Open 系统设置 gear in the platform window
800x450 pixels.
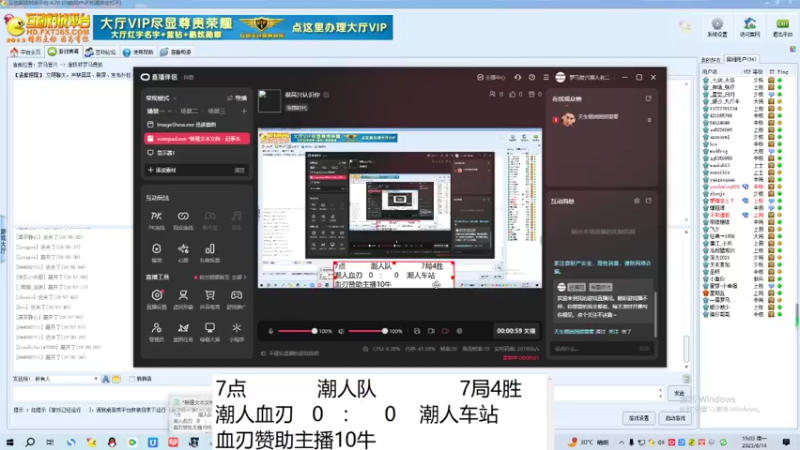(717, 28)
